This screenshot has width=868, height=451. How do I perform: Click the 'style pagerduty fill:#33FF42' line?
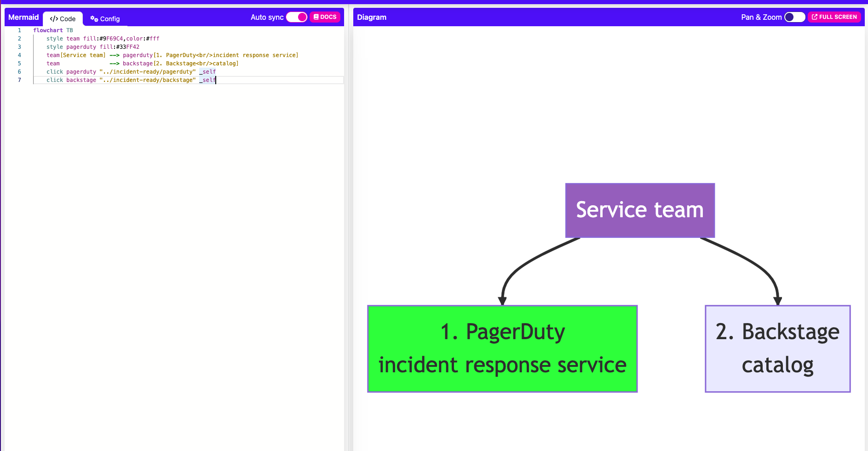[x=93, y=47]
